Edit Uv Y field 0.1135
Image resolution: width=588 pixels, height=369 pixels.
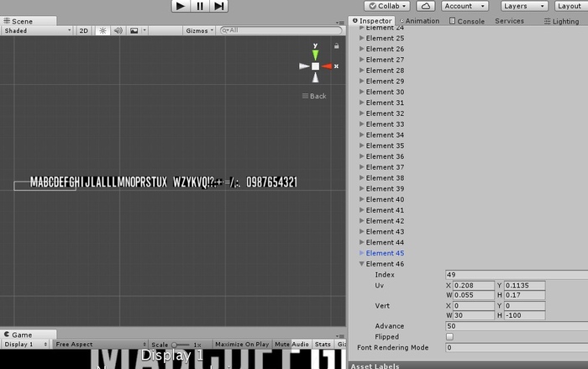pos(525,286)
